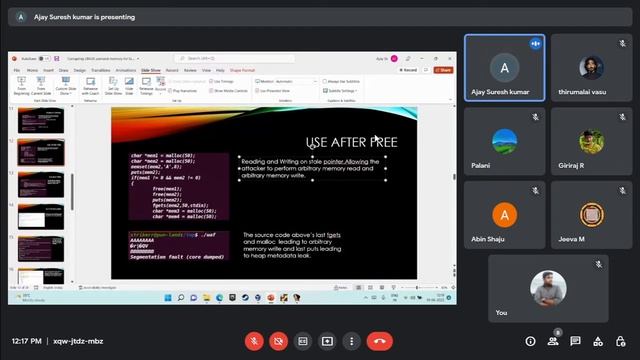Viewport: 640px width, 360px height.
Task: Open the Subtitle Settings dropdown
Action: point(340,91)
